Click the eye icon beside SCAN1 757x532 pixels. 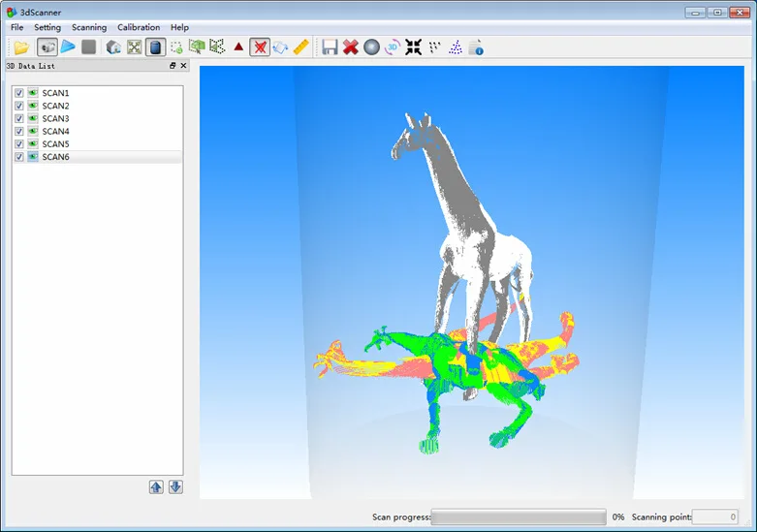click(33, 93)
